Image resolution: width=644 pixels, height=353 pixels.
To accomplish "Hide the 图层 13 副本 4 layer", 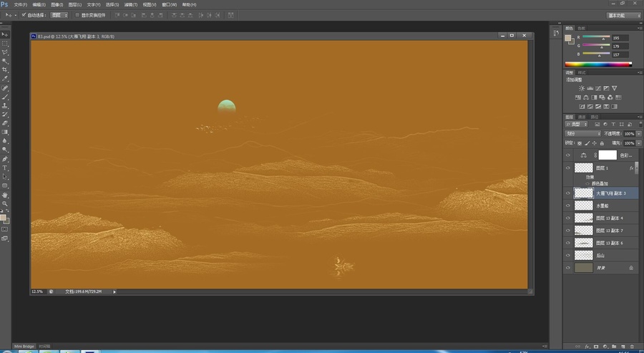I will [x=568, y=218].
